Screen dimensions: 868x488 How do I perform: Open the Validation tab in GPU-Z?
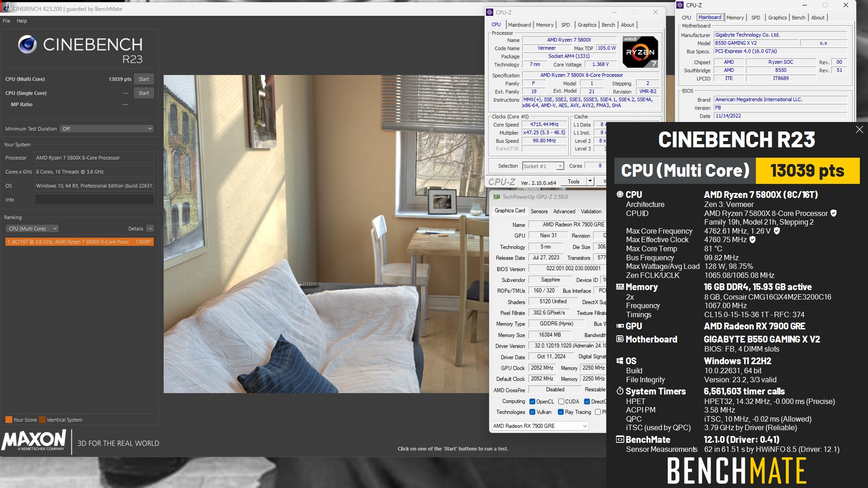(591, 211)
